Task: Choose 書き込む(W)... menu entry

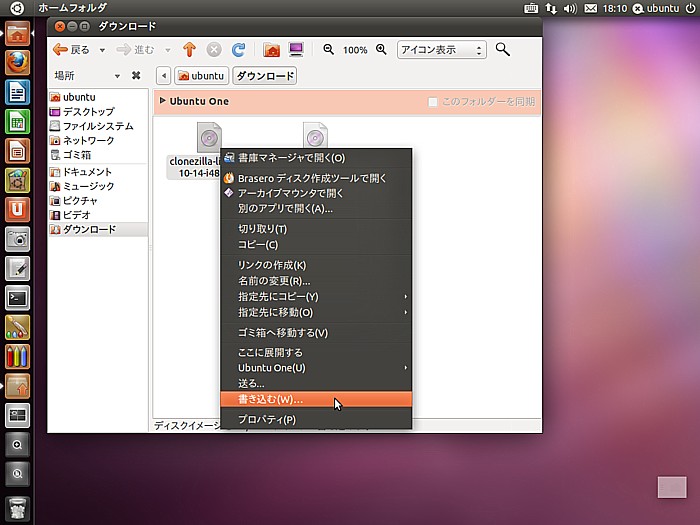Action: coord(316,399)
